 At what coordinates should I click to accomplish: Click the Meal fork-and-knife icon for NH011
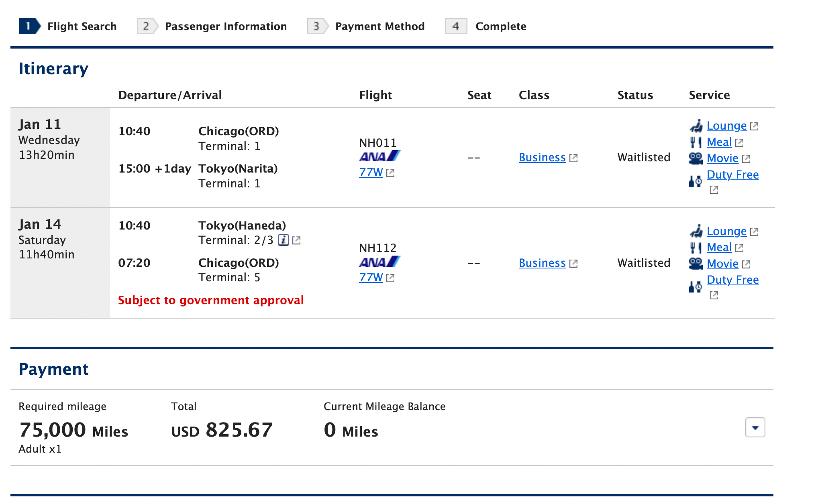[x=696, y=142]
